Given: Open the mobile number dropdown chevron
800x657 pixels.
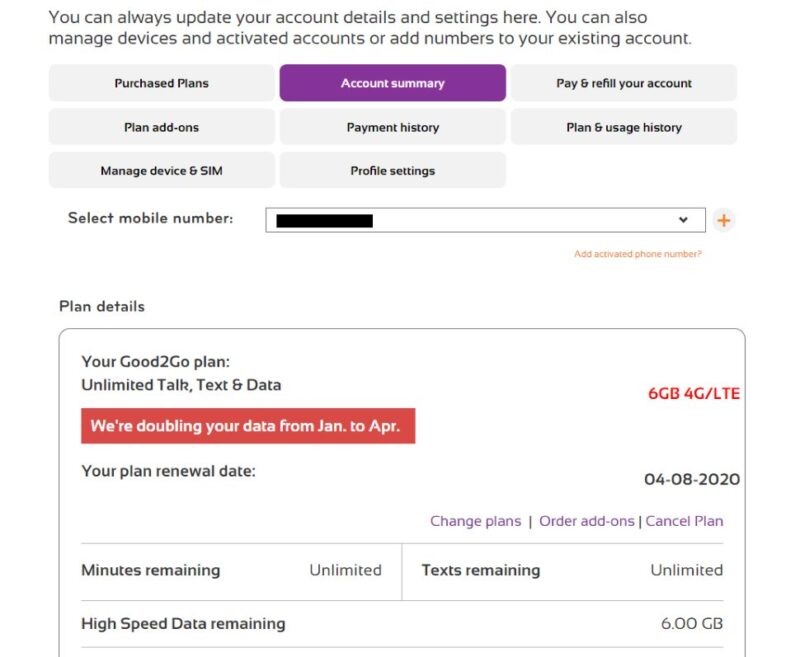Looking at the screenshot, I should (x=683, y=219).
